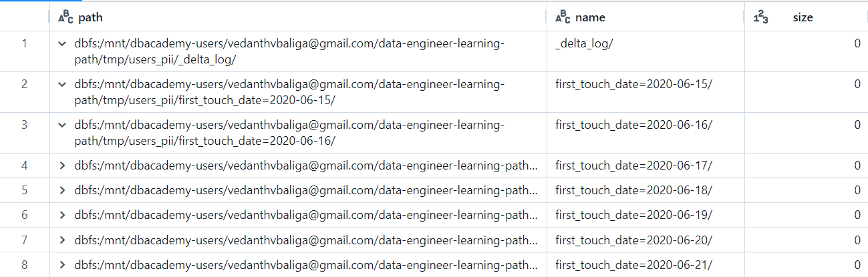Expand row 7 path cell chevron
The width and height of the screenshot is (868, 277).
62,240
